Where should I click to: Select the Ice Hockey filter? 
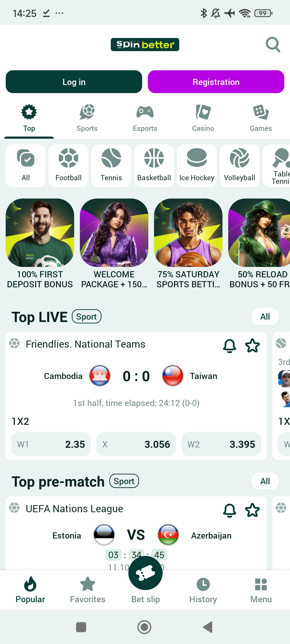(197, 166)
